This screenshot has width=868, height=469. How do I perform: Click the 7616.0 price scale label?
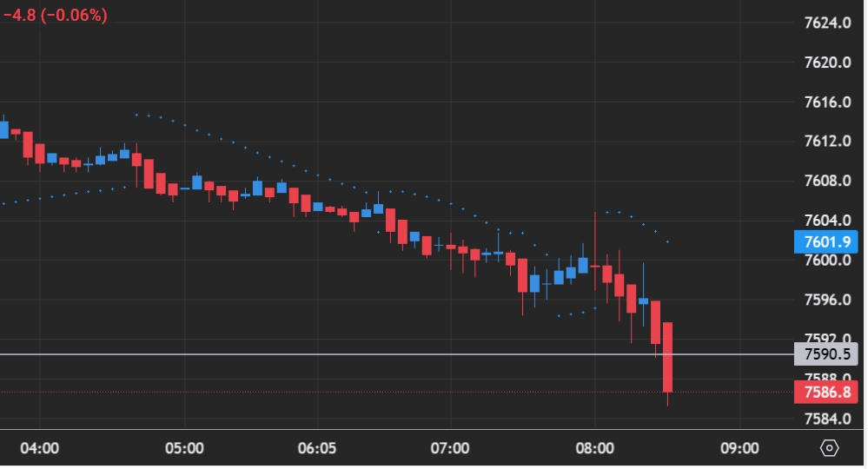point(827,102)
